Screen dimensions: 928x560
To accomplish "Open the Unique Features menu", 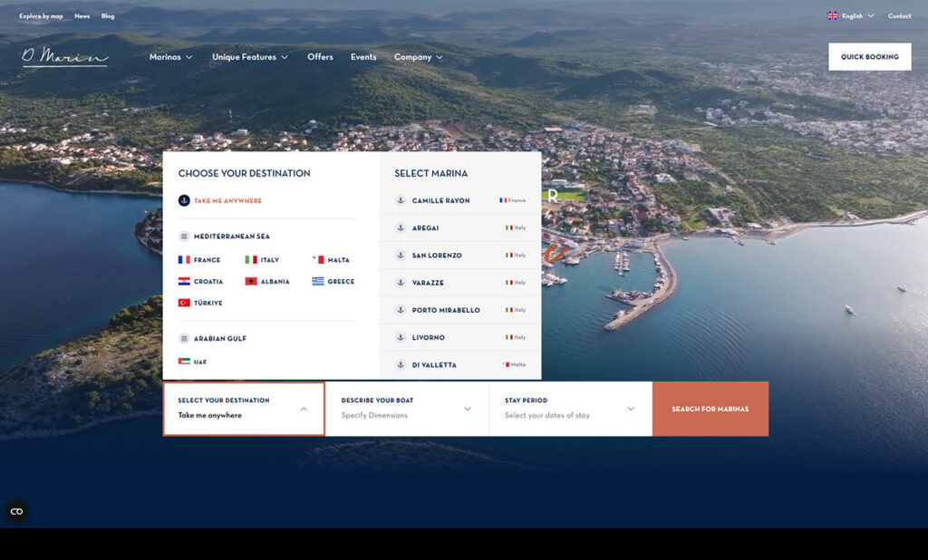I will tap(249, 57).
